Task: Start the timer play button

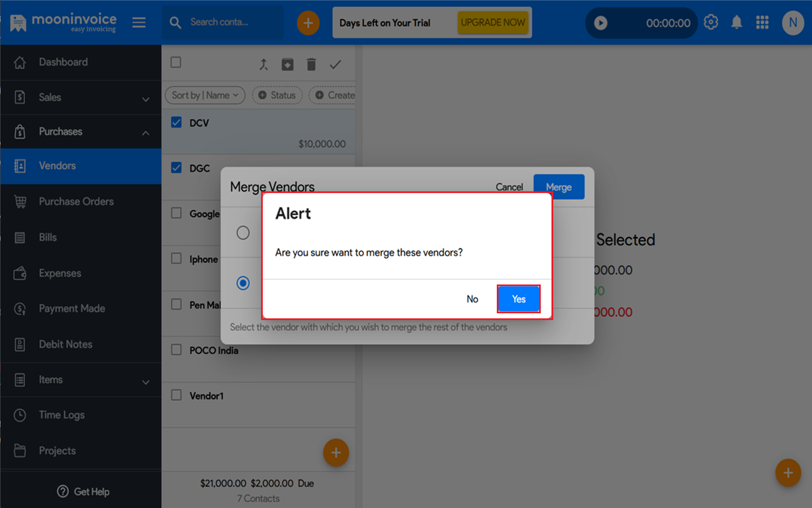Action: point(601,23)
